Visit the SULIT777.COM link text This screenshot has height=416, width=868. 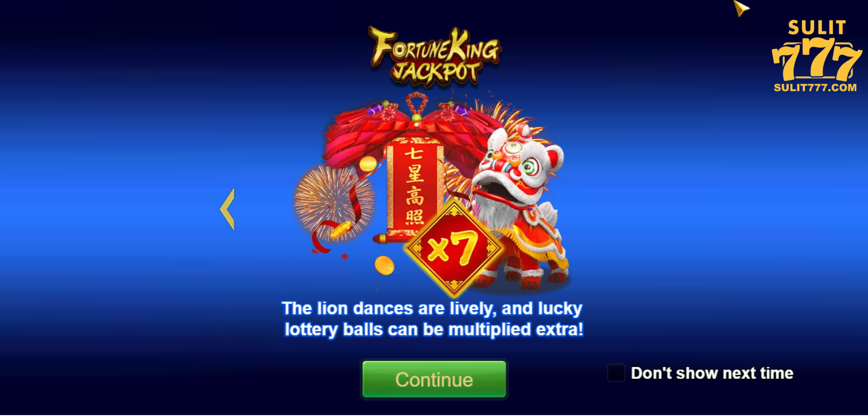point(815,88)
